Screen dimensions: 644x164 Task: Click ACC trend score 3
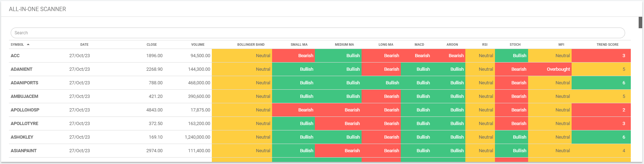[601, 56]
